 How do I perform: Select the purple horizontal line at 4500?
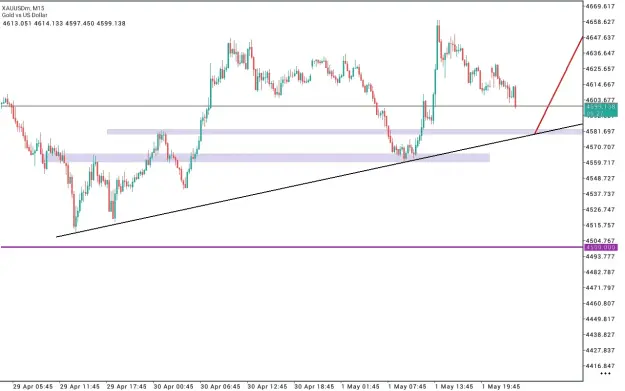click(292, 247)
